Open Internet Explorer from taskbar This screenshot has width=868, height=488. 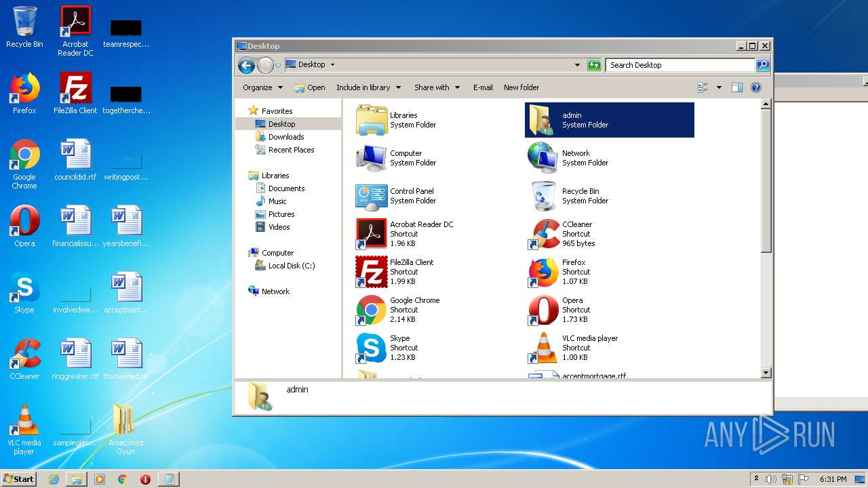click(54, 479)
